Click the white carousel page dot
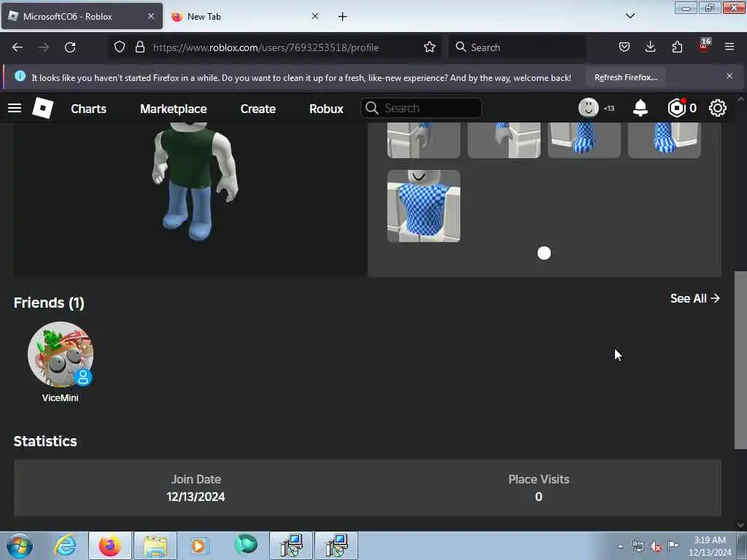The height and width of the screenshot is (560, 747). click(543, 253)
